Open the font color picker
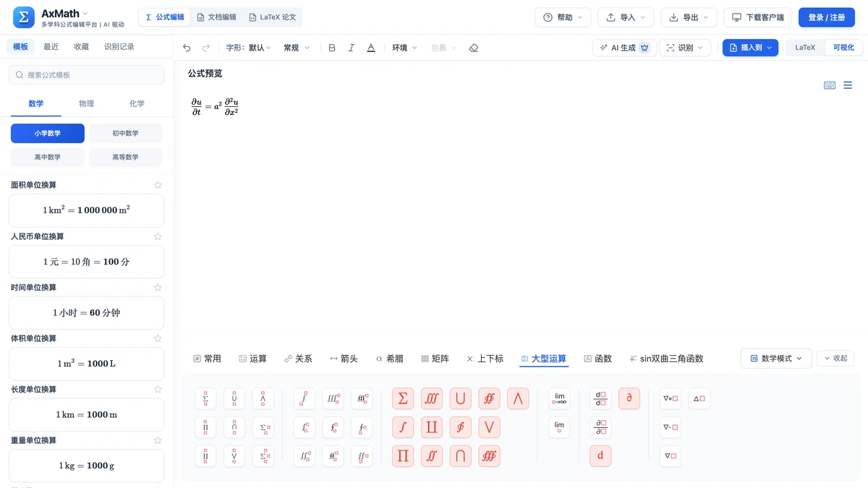The width and height of the screenshot is (868, 488). 371,48
